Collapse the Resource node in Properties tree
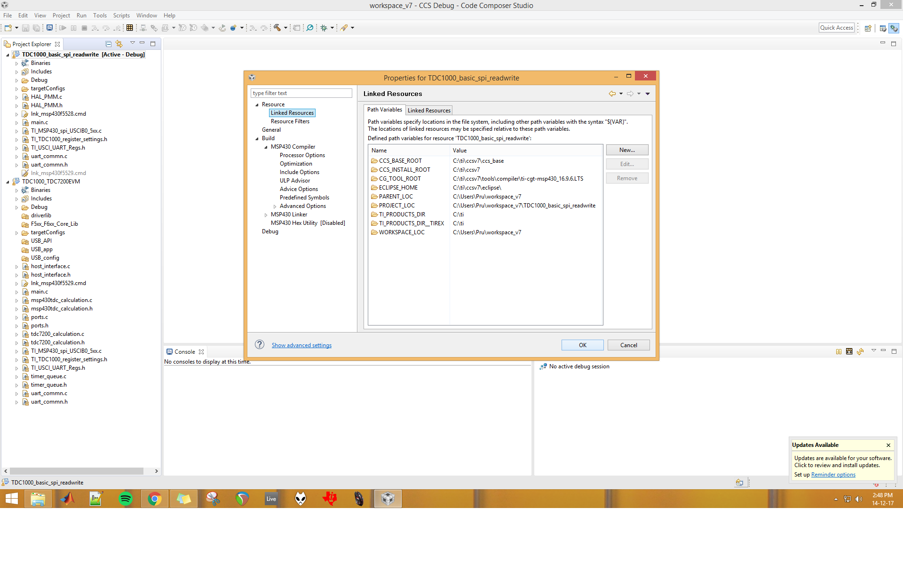The height and width of the screenshot is (588, 903). pyautogui.click(x=257, y=104)
